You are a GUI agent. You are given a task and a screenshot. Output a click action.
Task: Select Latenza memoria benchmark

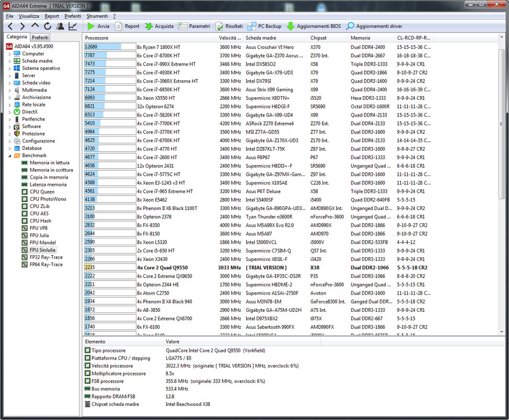[48, 184]
